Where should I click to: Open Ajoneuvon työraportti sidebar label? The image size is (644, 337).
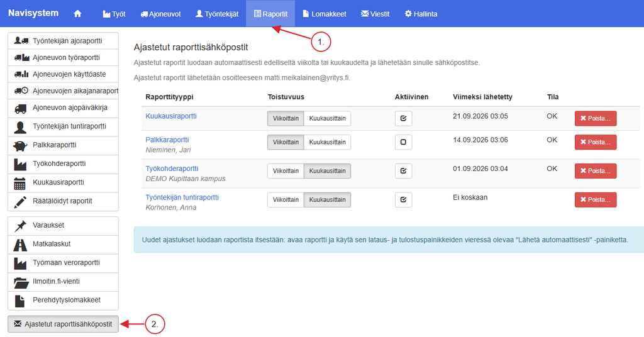pyautogui.click(x=66, y=57)
